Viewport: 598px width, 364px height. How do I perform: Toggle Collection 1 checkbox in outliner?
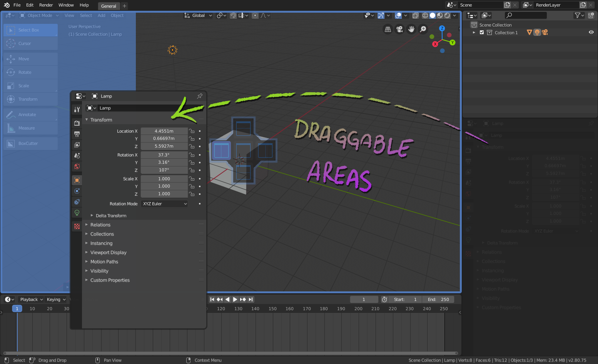tap(482, 33)
